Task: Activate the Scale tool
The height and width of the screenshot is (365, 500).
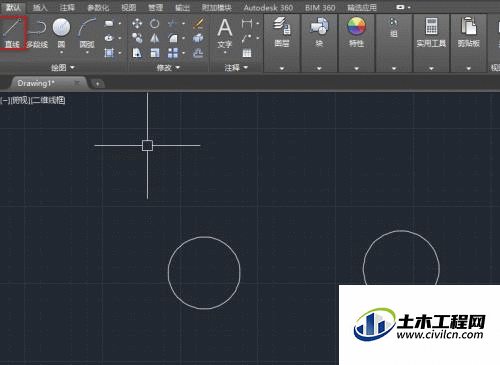Action: [x=155, y=53]
